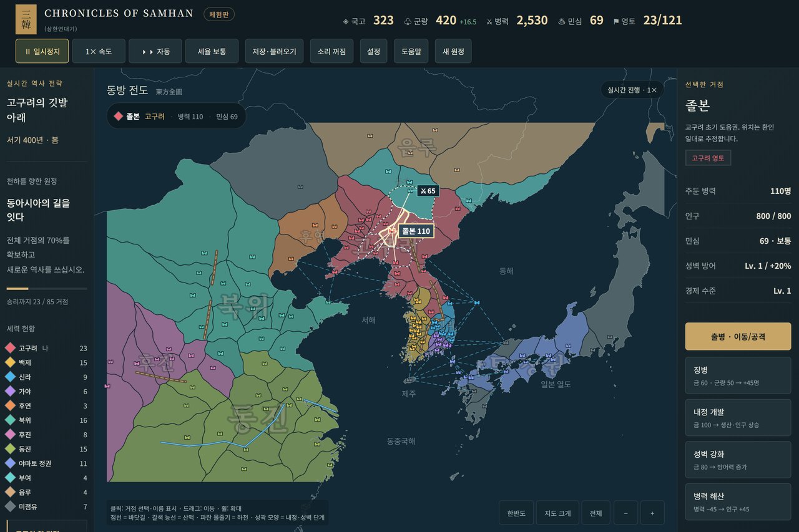799x532 pixels.
Task: Toggle the 소리 꺼짐 sound button
Action: click(332, 51)
